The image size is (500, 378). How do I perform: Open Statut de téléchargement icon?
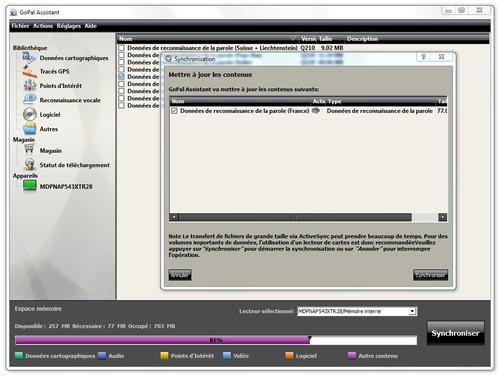pyautogui.click(x=30, y=164)
